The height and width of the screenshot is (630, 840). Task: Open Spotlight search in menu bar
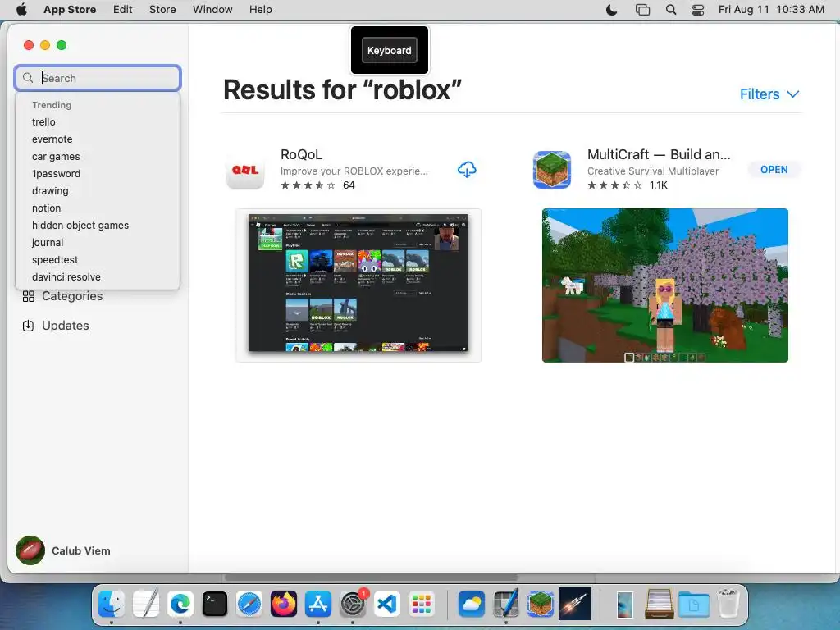(671, 10)
